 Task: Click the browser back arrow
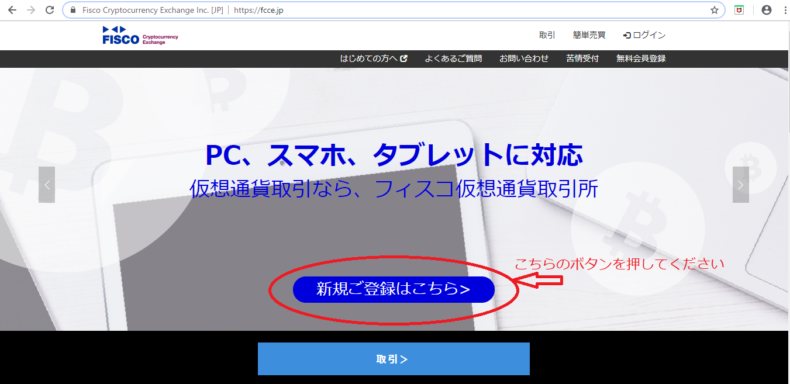pos(12,10)
